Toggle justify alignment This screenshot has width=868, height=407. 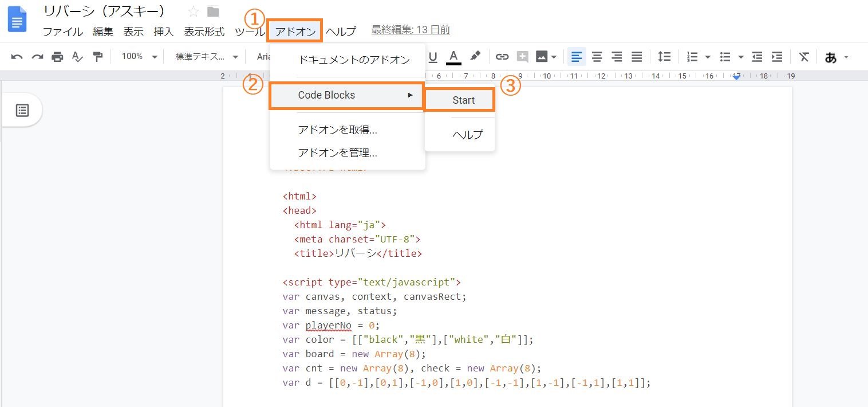click(x=637, y=57)
